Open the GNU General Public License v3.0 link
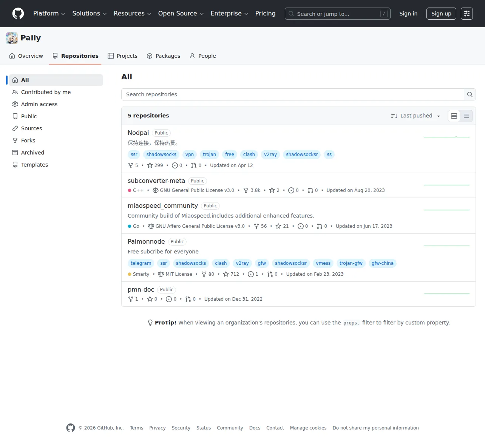 pyautogui.click(x=193, y=190)
